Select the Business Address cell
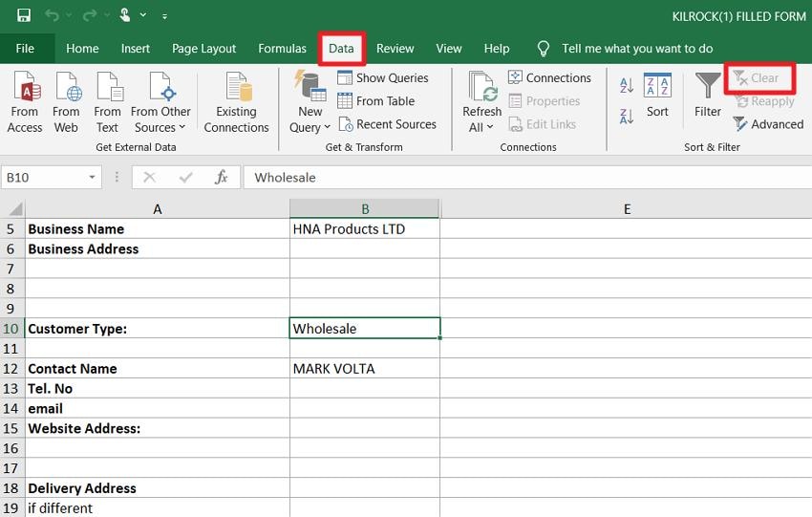 click(158, 249)
